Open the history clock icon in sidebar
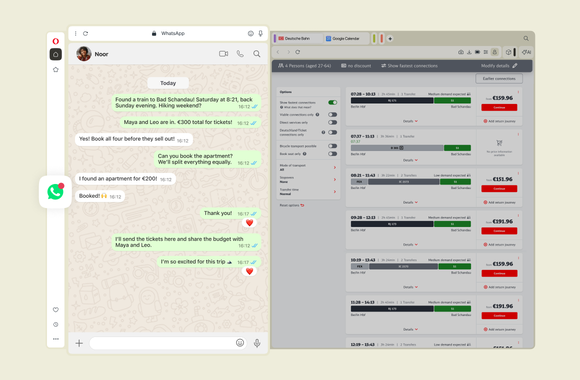This screenshot has width=580, height=380. 55,324
